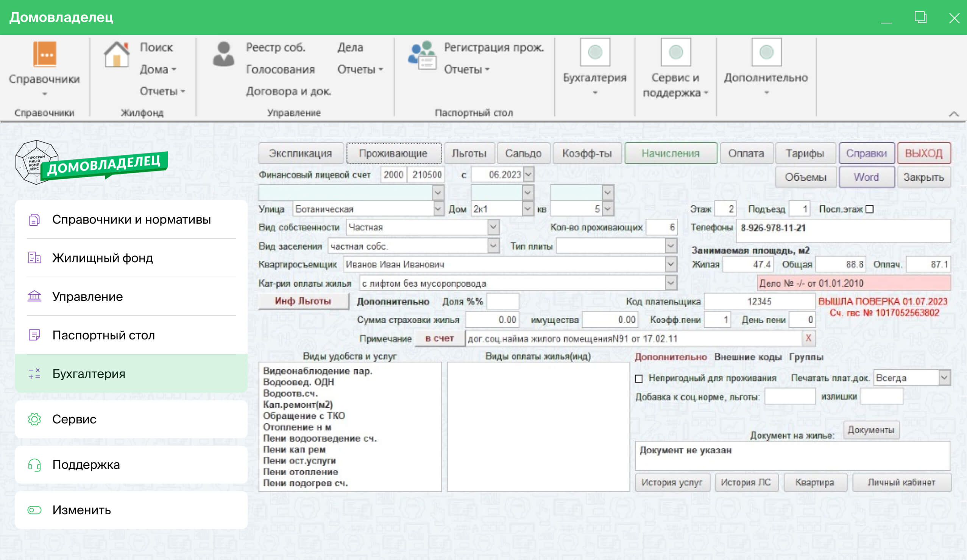Click the gear icon next to Сервис
This screenshot has width=967, height=560.
[34, 419]
